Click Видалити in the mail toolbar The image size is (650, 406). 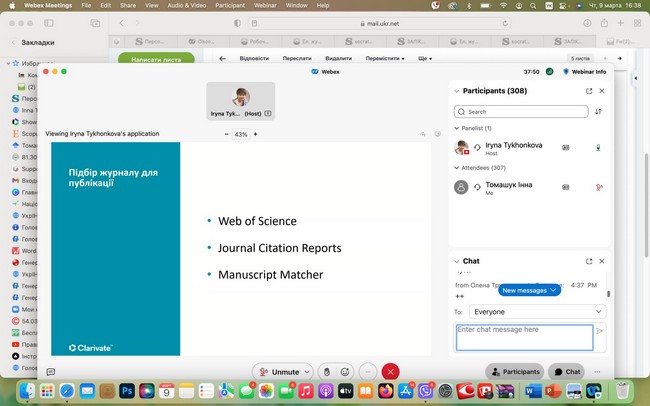pyautogui.click(x=338, y=58)
